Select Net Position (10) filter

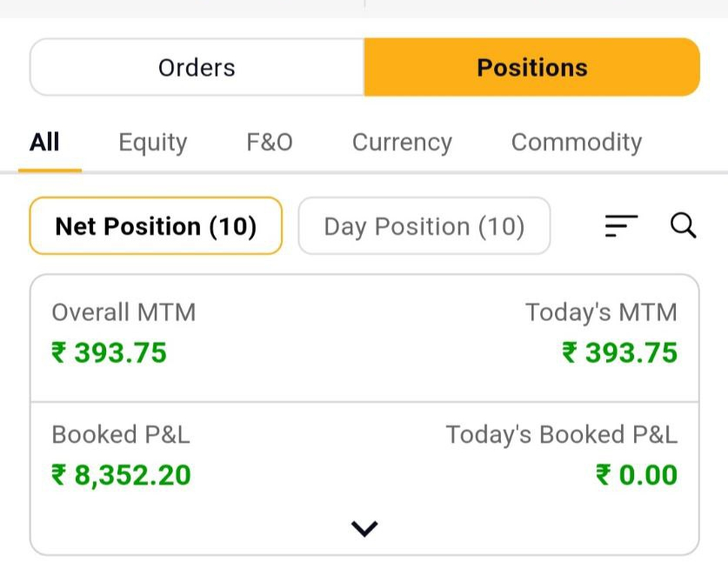tap(156, 226)
